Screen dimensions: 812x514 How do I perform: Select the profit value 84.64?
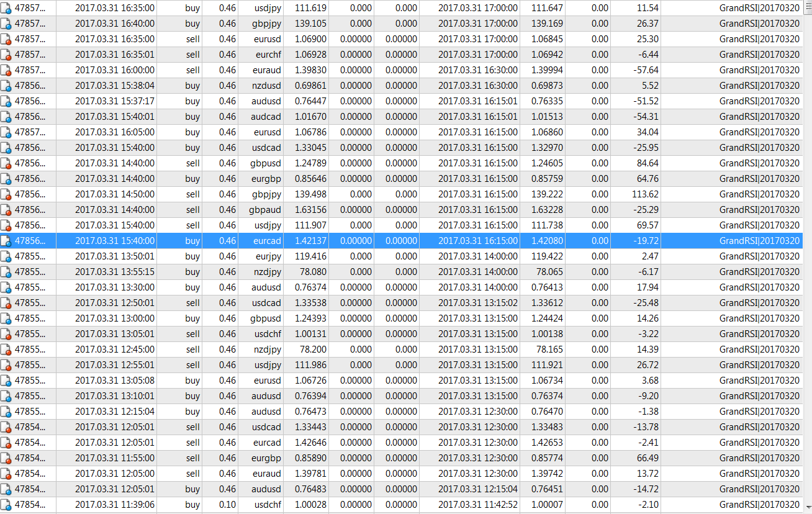point(648,163)
